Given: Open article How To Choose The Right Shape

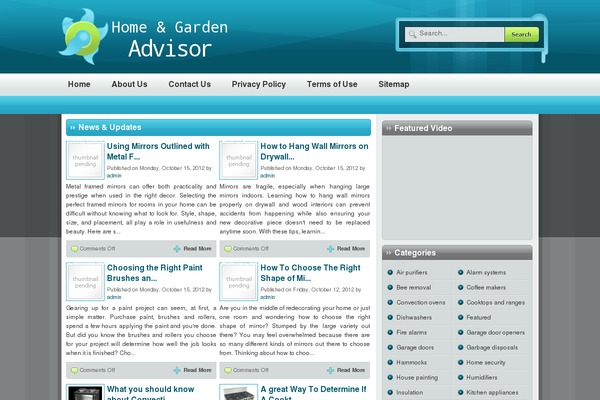Looking at the screenshot, I should pos(310,273).
